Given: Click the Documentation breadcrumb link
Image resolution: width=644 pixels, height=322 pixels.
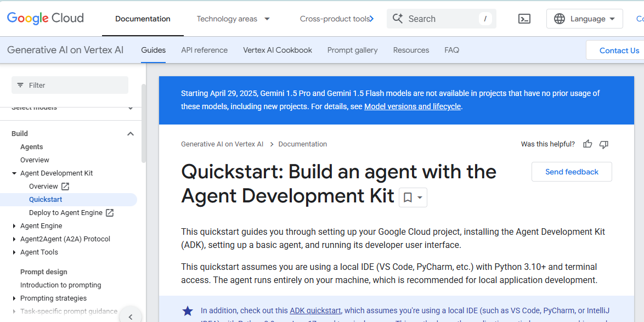Looking at the screenshot, I should [x=303, y=144].
